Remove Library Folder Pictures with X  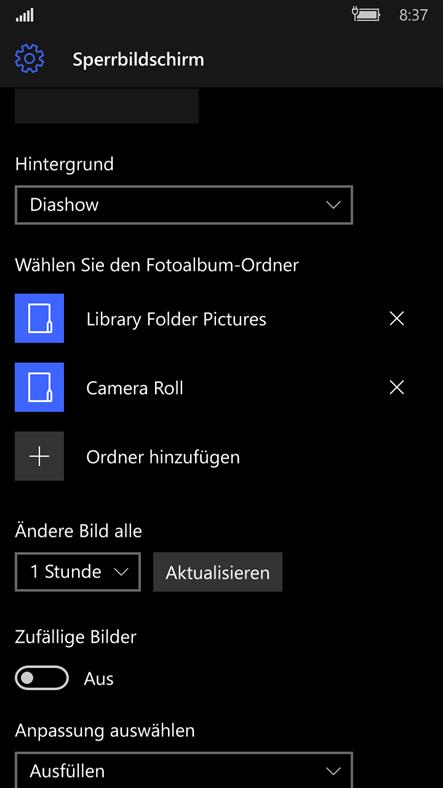(x=397, y=319)
